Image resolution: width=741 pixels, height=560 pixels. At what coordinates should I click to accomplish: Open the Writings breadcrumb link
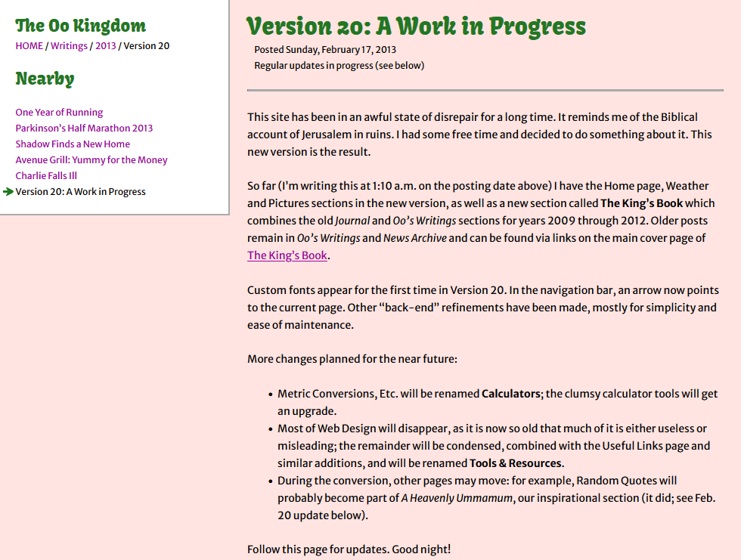pyautogui.click(x=69, y=46)
